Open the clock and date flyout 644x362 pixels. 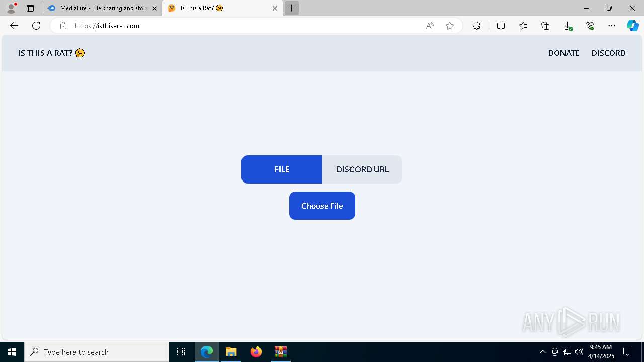(601, 352)
